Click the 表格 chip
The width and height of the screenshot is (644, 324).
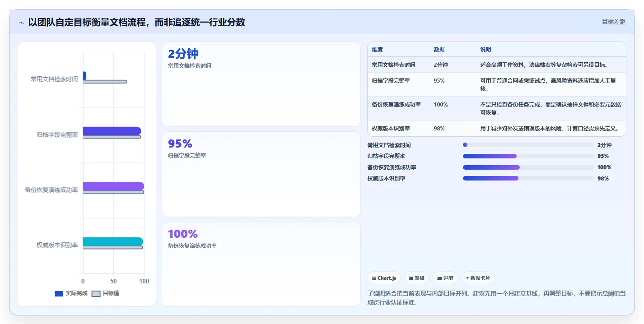coord(416,278)
